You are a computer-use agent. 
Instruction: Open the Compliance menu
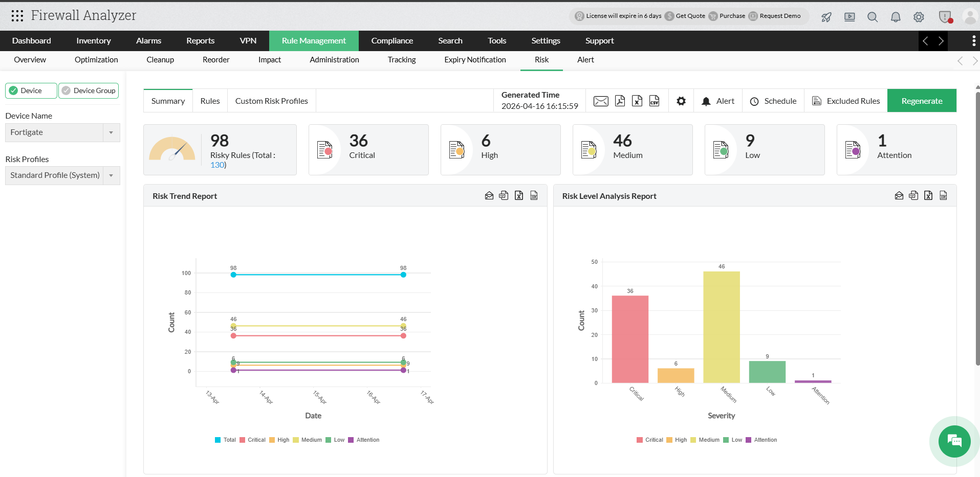392,41
